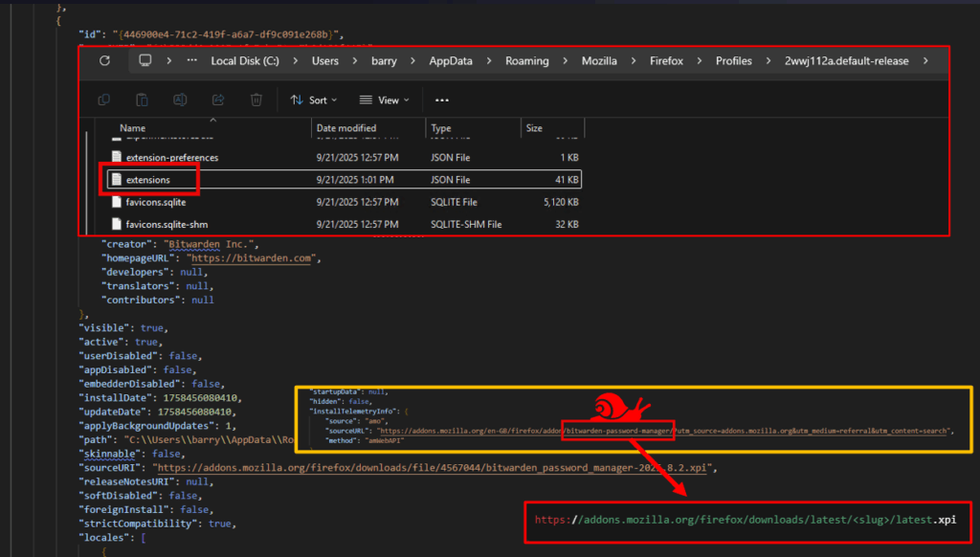Expand the breadcrumb ellipsis for hidden folders

[x=191, y=60]
